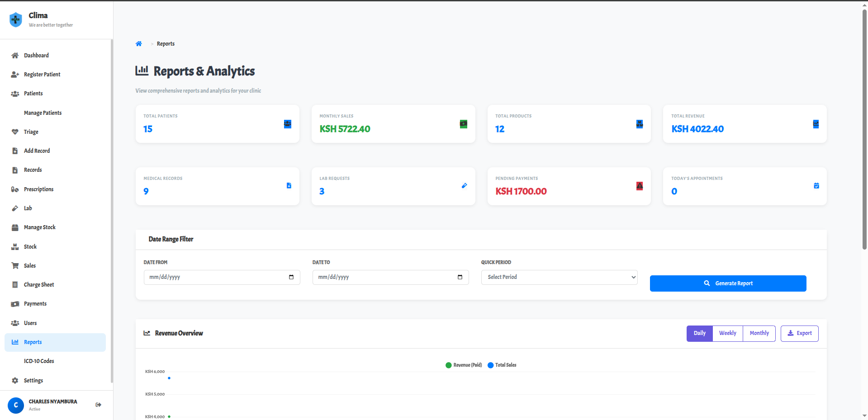The image size is (868, 420).
Task: Click the Triage heart icon
Action: (x=15, y=132)
